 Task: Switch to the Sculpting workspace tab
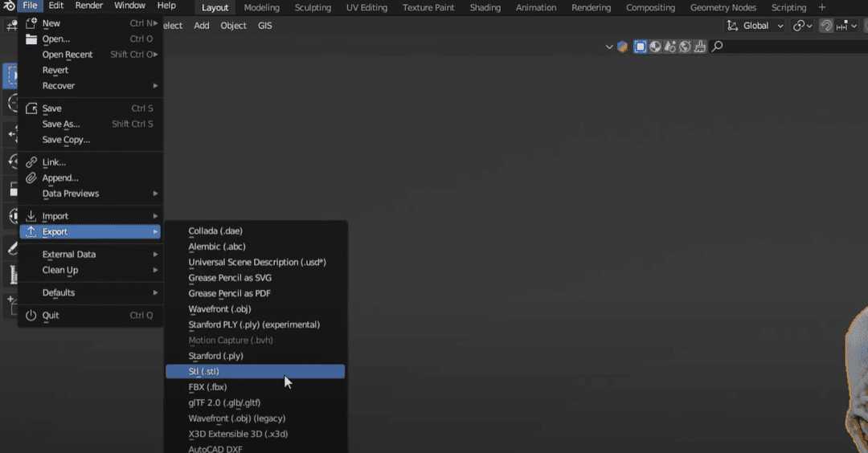(313, 8)
